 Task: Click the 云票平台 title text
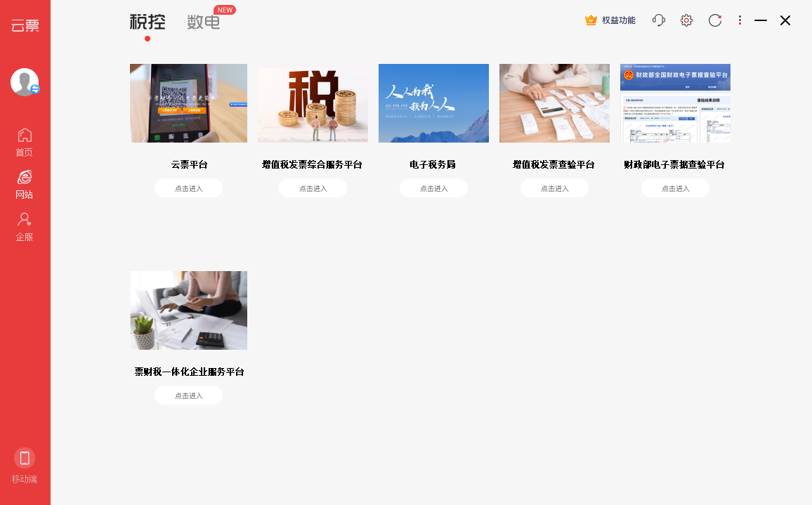pos(189,165)
